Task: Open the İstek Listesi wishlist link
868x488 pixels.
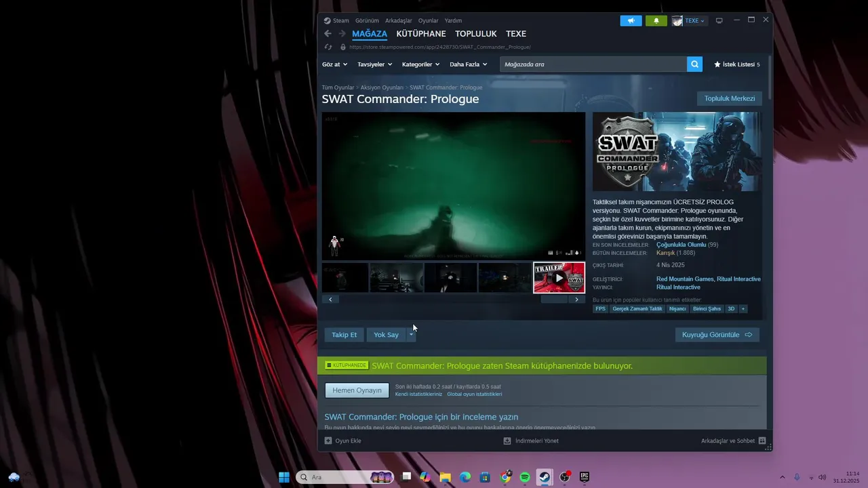Action: click(x=736, y=64)
